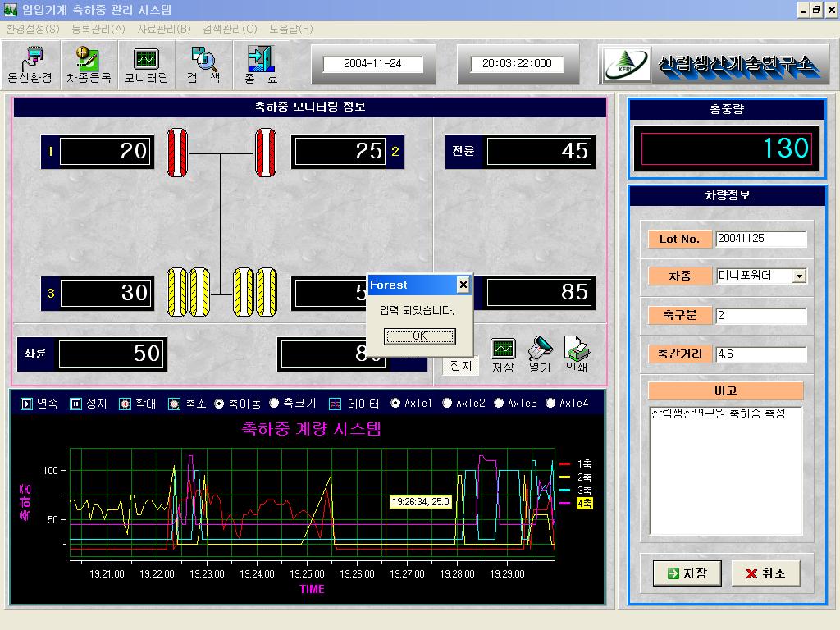Click the 축구분 input field

coord(760,315)
